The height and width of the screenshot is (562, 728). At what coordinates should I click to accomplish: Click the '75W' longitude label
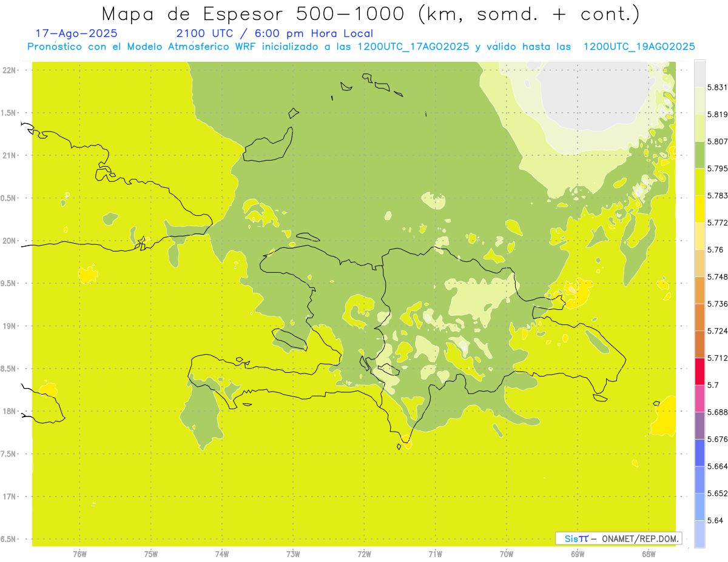150,554
